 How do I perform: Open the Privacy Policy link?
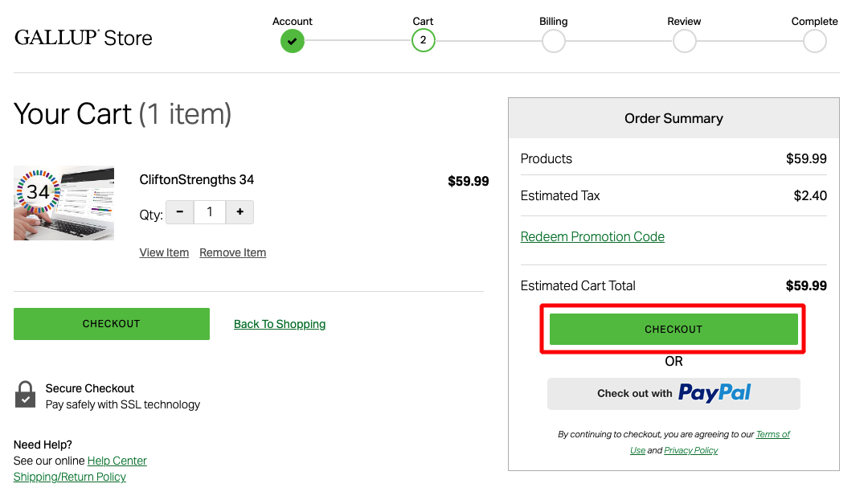click(x=691, y=451)
